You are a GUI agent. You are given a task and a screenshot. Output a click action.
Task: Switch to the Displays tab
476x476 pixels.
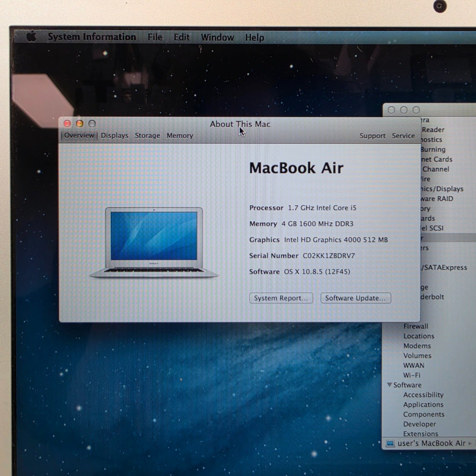point(115,136)
